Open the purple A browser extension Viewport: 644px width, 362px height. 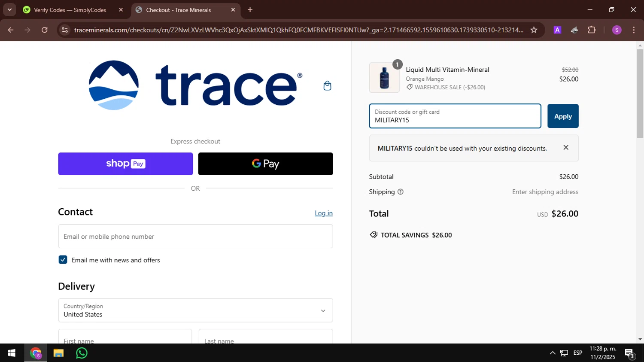click(x=557, y=30)
